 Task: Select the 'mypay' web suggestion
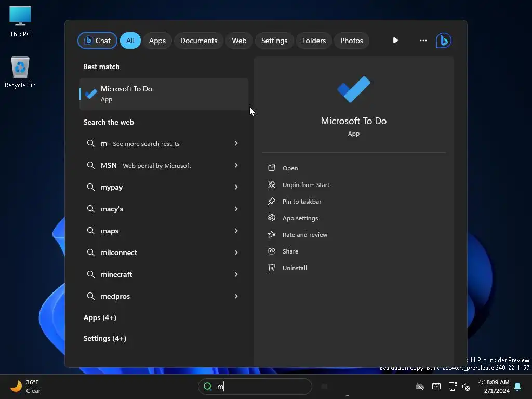click(x=164, y=187)
